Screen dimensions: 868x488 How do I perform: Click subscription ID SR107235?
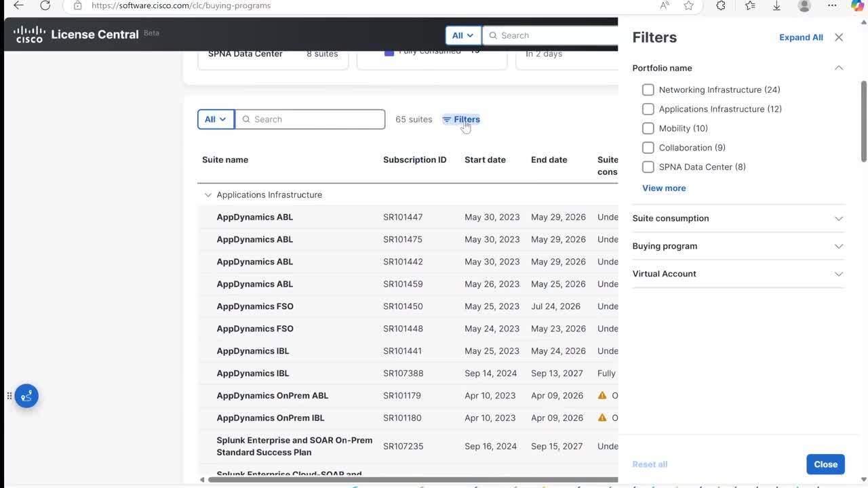(x=403, y=446)
